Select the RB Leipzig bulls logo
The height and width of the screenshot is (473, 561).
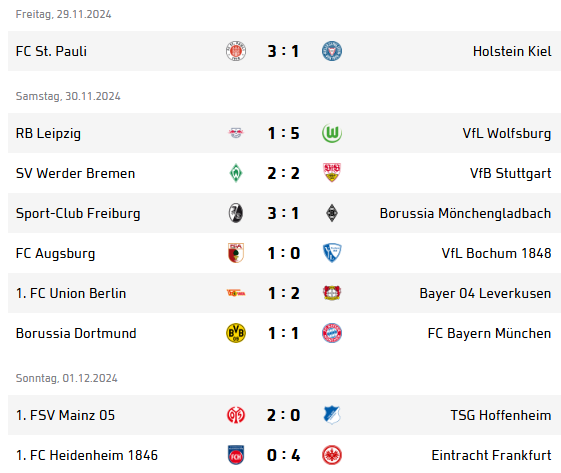(236, 133)
